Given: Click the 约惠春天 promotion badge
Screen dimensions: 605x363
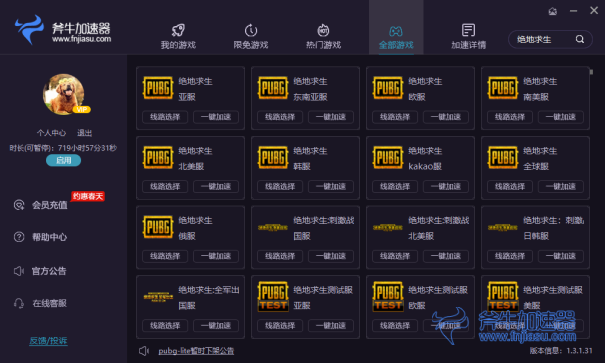Looking at the screenshot, I should click(88, 196).
